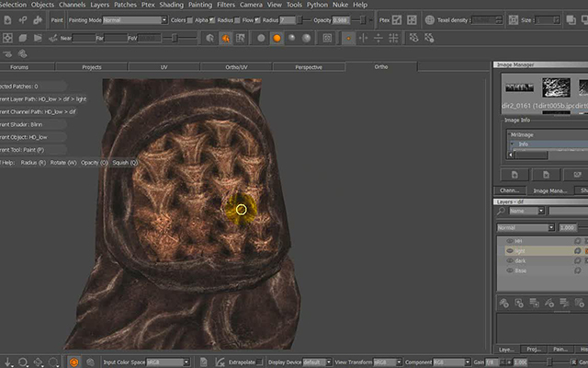Open the Shading menu
Screen dimensions: 588x368
[x=172, y=5]
